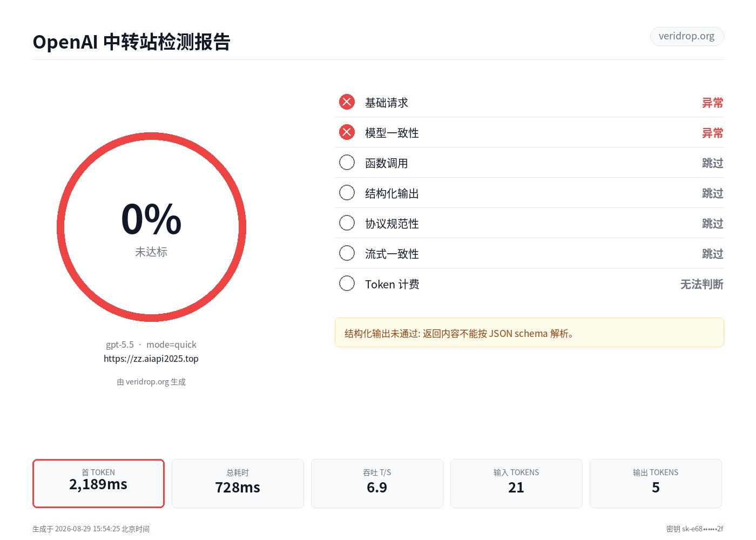Click the 由 veridrop.org 生成 text
Image resolution: width=756 pixels, height=540 pixels.
151,382
